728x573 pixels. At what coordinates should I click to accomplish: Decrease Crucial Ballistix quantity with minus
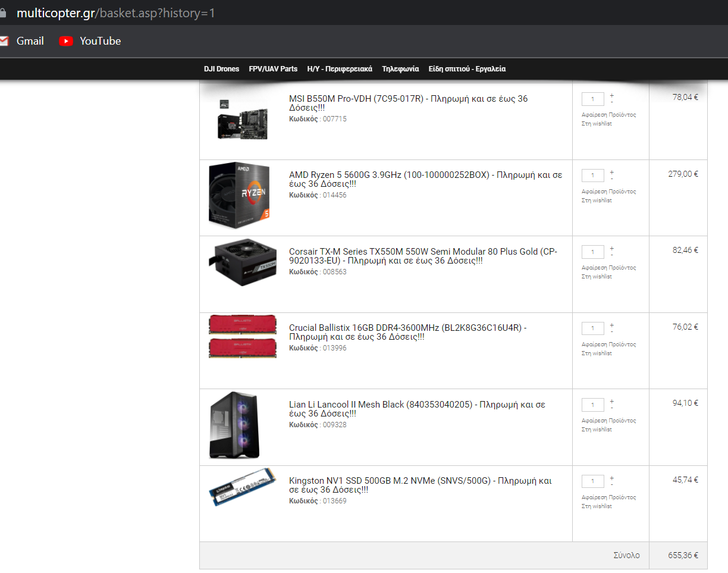point(611,331)
